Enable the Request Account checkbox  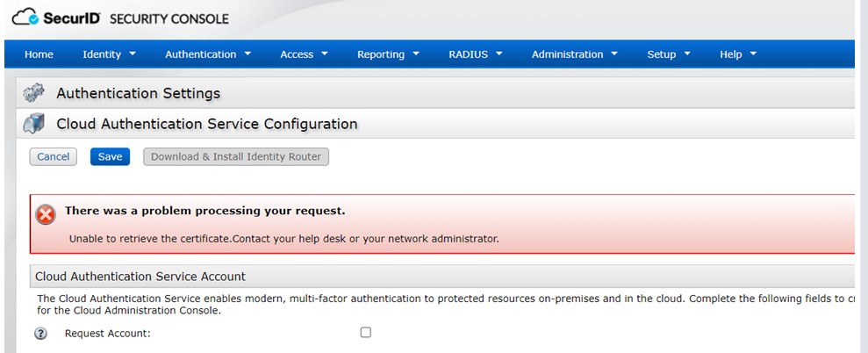(366, 333)
